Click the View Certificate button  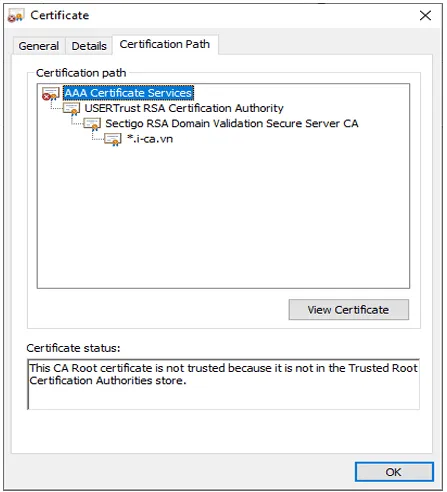[x=348, y=310]
